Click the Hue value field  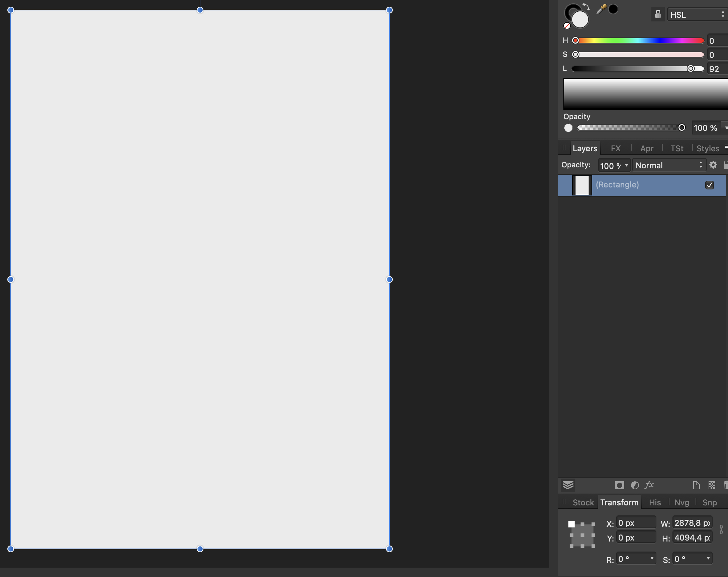click(x=718, y=41)
